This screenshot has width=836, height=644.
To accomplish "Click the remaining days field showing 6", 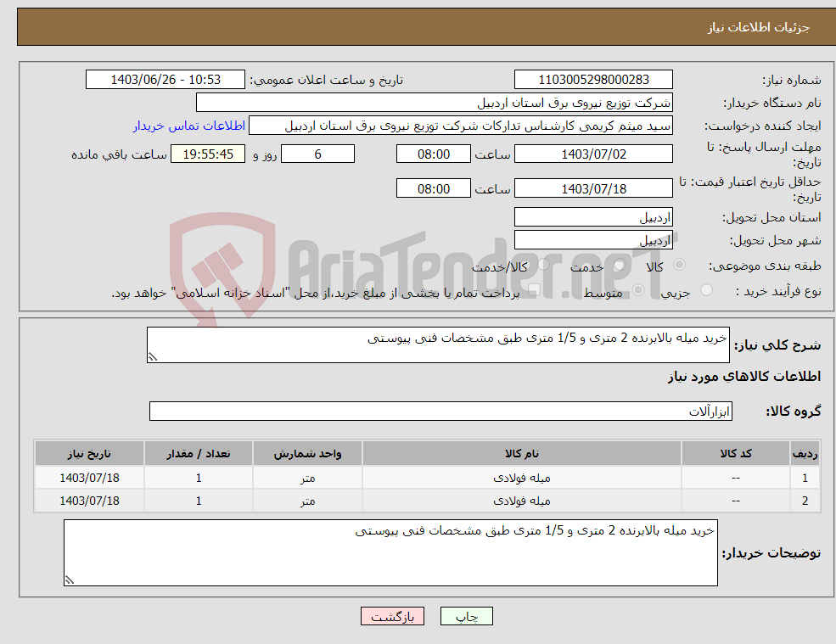I will pos(317,154).
